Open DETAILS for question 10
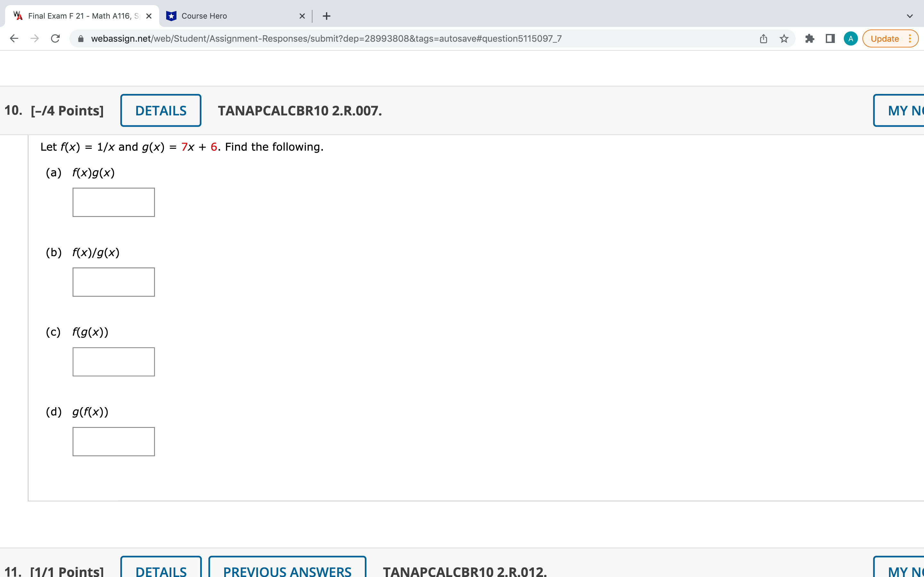924x577 pixels. pos(161,111)
